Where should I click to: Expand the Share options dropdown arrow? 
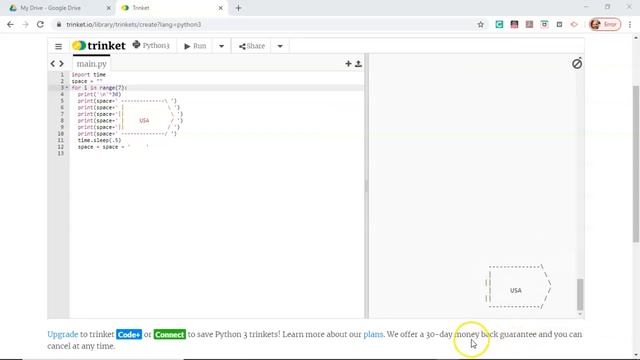[x=280, y=46]
